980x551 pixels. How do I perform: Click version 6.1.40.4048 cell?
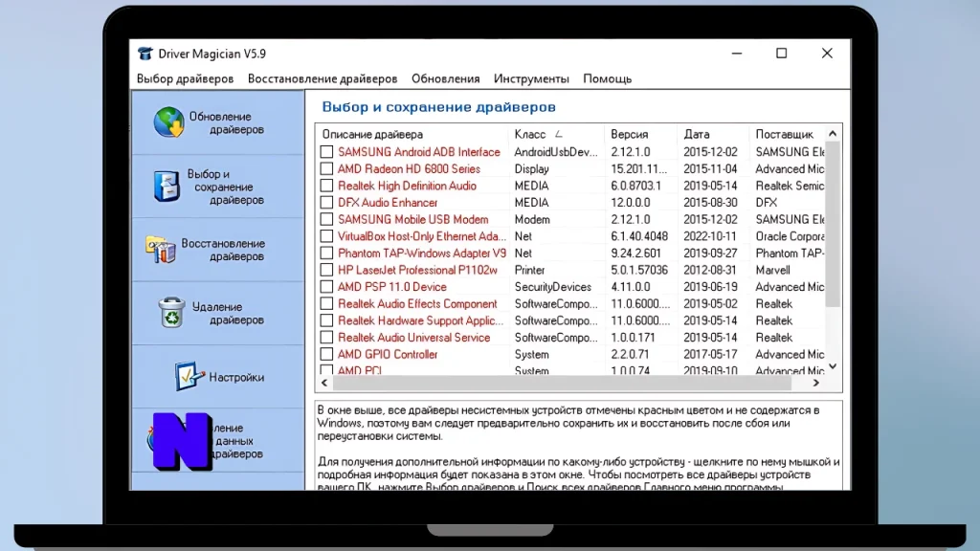pyautogui.click(x=638, y=236)
